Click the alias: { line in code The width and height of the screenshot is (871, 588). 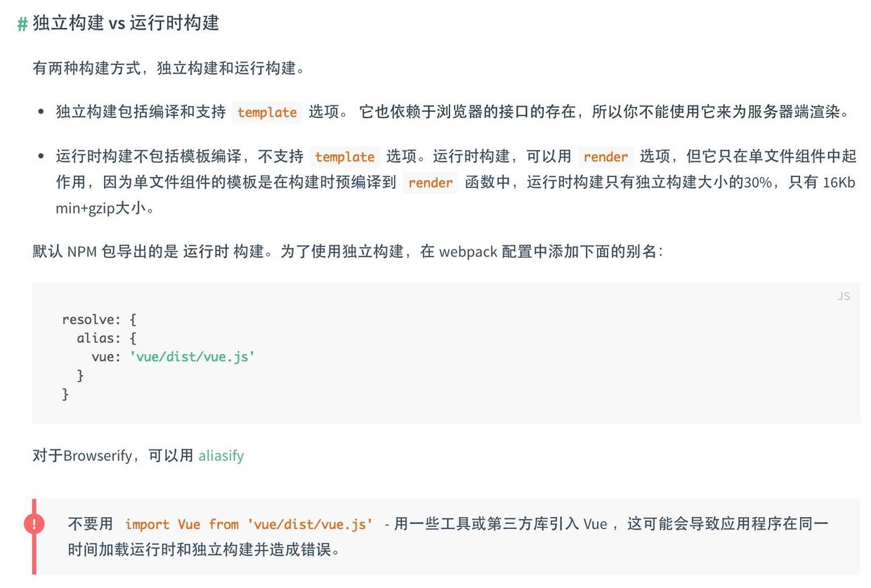pyautogui.click(x=106, y=338)
